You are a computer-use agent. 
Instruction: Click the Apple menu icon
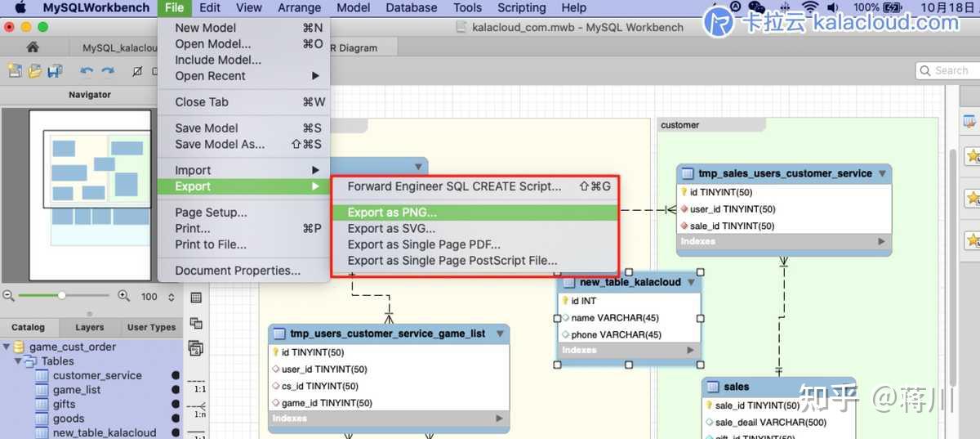coord(20,8)
